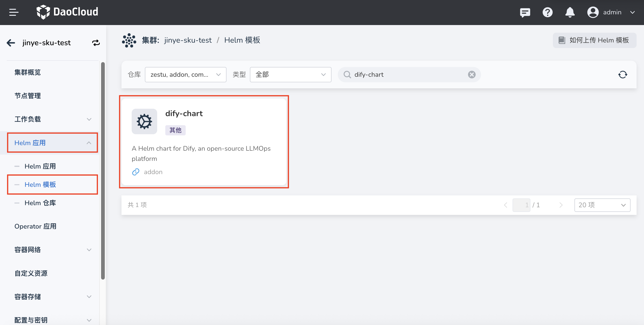Open the 仓库 repository dropdown
This screenshot has height=325, width=644.
(x=185, y=74)
